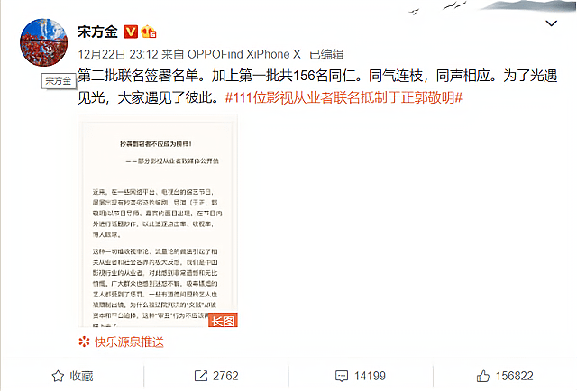The height and width of the screenshot is (392, 577).
Task: Click the 长图 label on the image
Action: click(223, 321)
